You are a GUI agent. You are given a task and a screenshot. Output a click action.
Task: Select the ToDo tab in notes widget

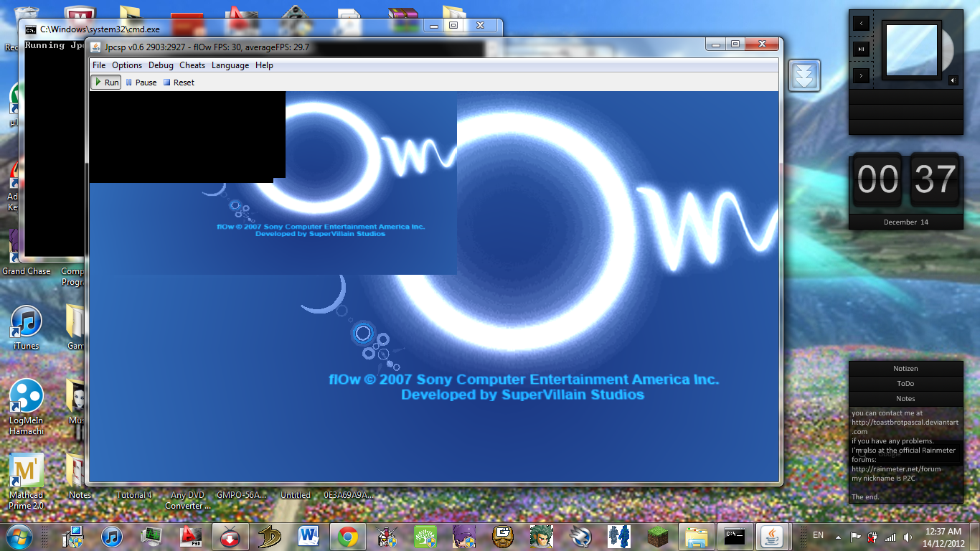pos(905,384)
